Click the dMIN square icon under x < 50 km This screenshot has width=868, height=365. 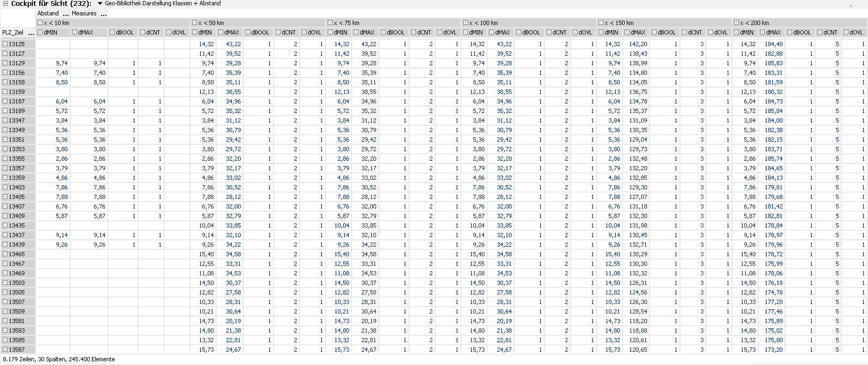[x=194, y=32]
